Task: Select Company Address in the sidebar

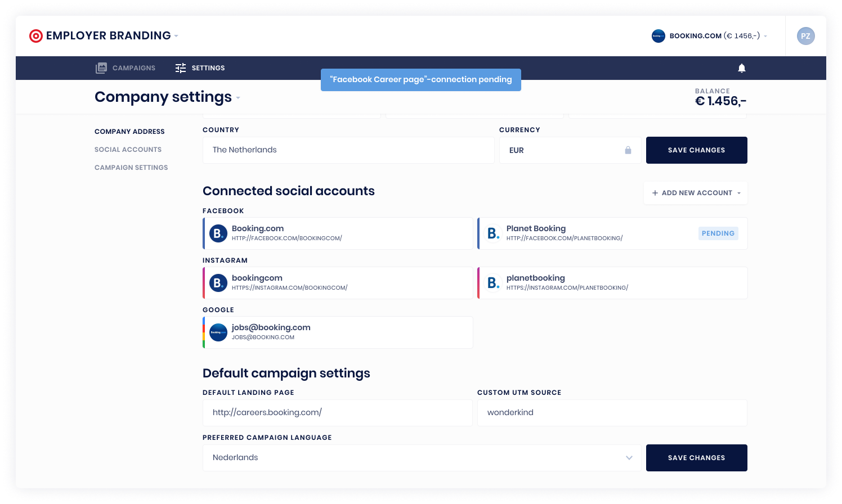Action: [129, 132]
